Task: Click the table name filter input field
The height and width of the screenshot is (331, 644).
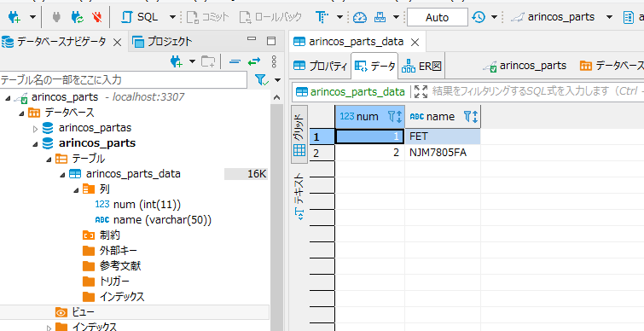Action: click(123, 79)
